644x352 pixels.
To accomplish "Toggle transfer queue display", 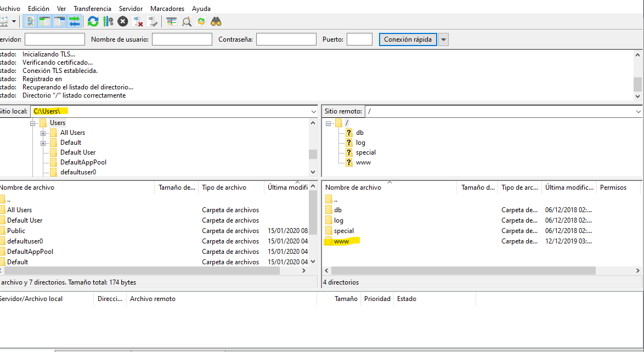I will [x=75, y=21].
